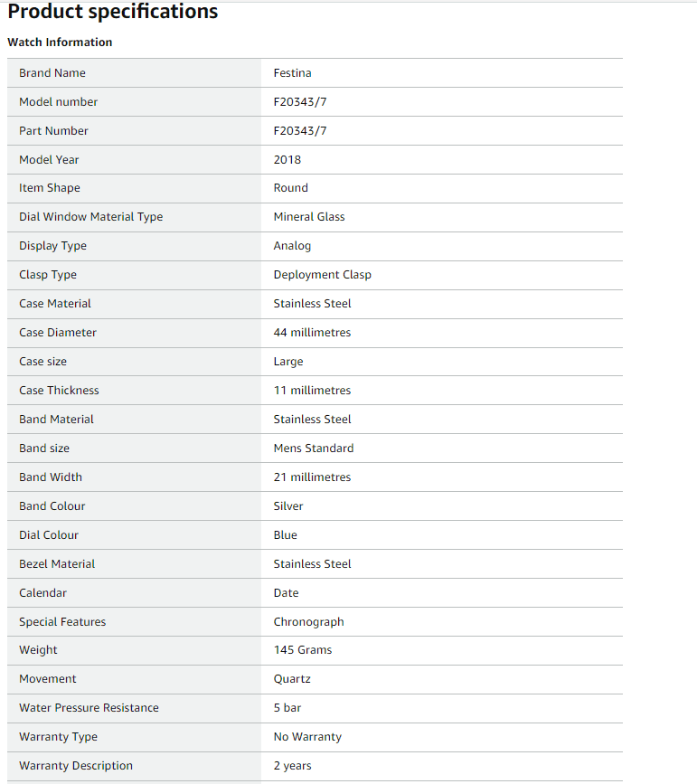The width and height of the screenshot is (697, 784).
Task: Click the Warranty Type value No Warranty
Action: [x=307, y=737]
